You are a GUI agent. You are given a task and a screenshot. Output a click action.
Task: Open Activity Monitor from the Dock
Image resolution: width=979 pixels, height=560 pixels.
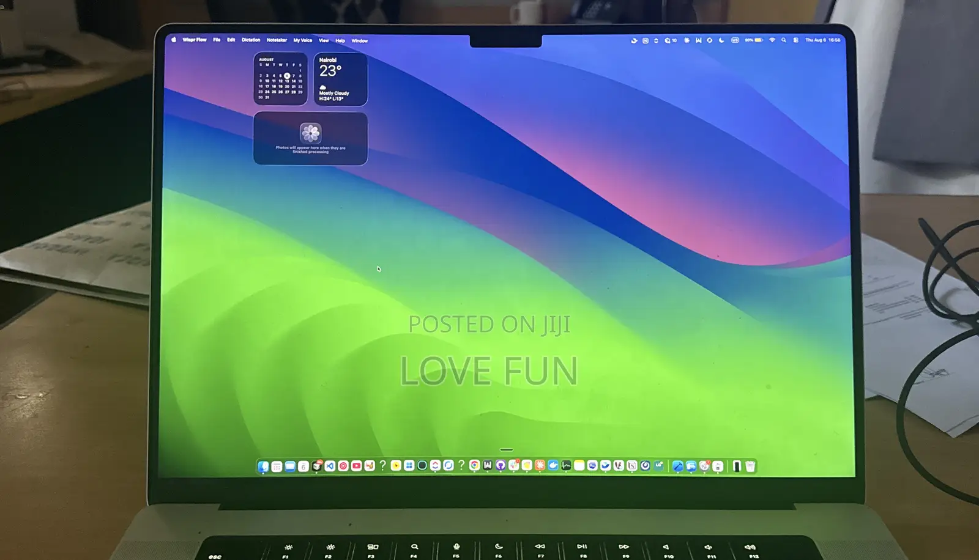(566, 466)
